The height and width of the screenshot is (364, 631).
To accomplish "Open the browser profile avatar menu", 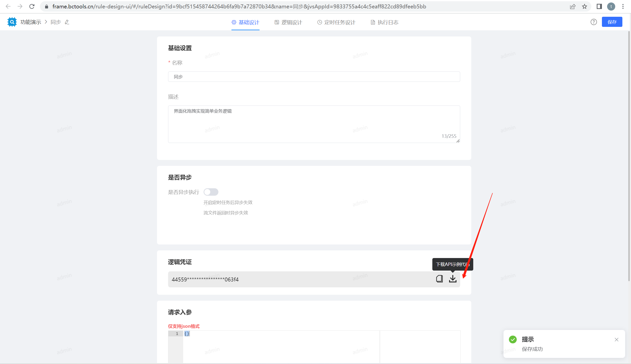I will pyautogui.click(x=611, y=6).
